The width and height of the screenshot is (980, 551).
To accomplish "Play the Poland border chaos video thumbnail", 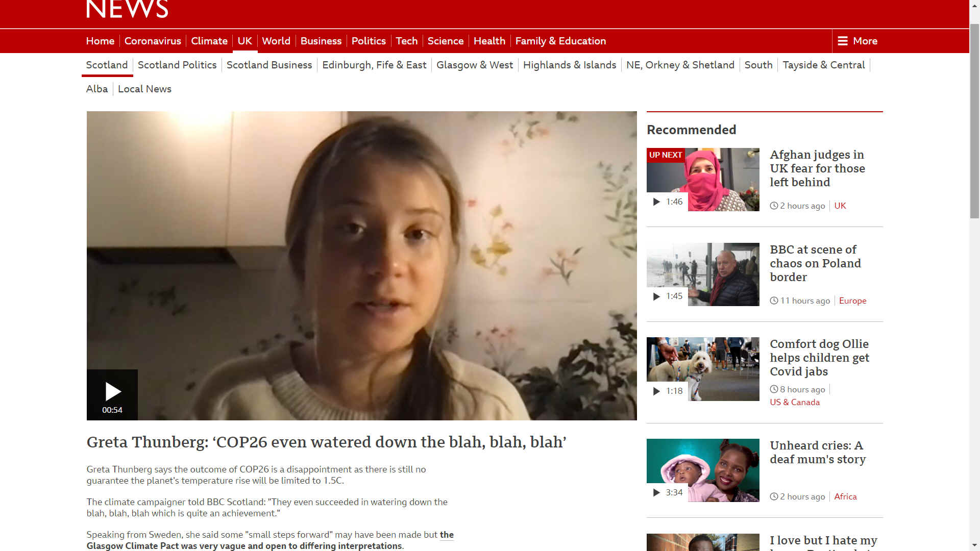I will 703,274.
